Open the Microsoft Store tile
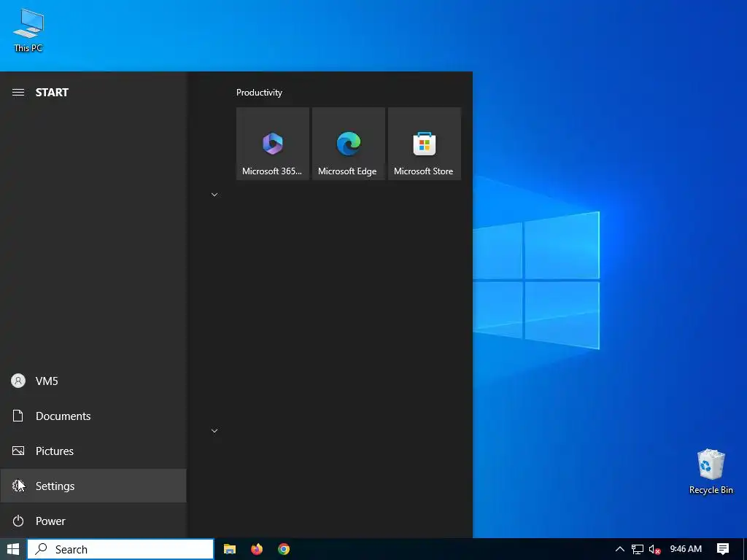This screenshot has height=560, width=747. coord(425,144)
